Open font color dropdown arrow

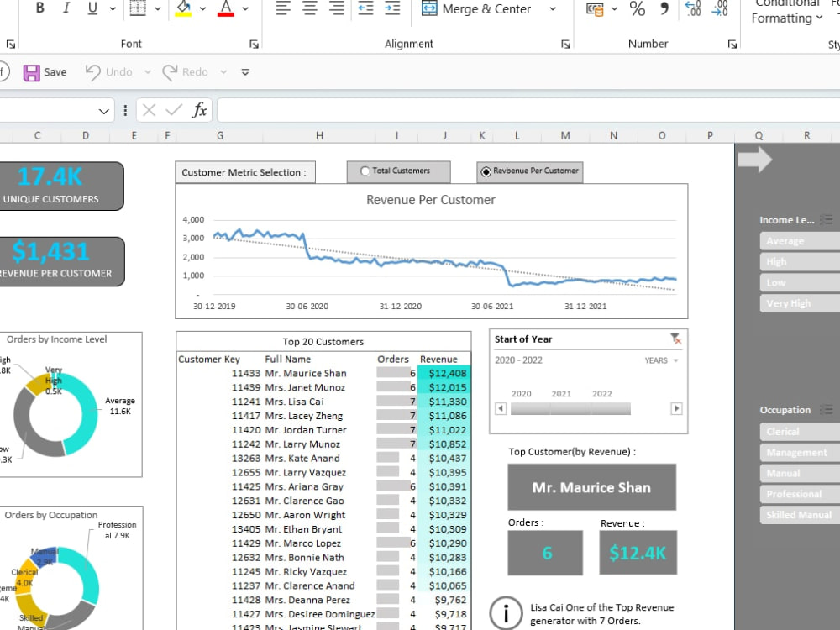coord(245,8)
